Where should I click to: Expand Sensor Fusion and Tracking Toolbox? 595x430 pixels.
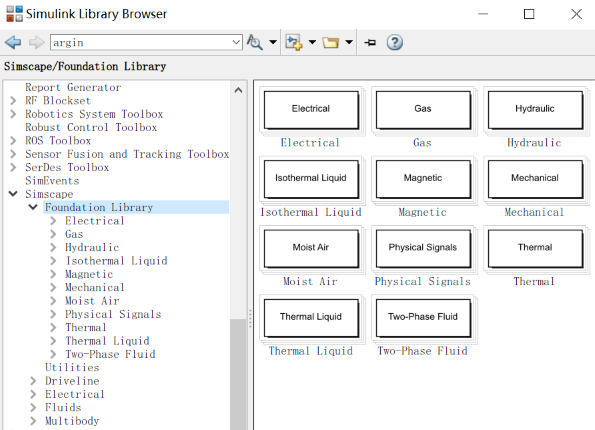pos(13,154)
